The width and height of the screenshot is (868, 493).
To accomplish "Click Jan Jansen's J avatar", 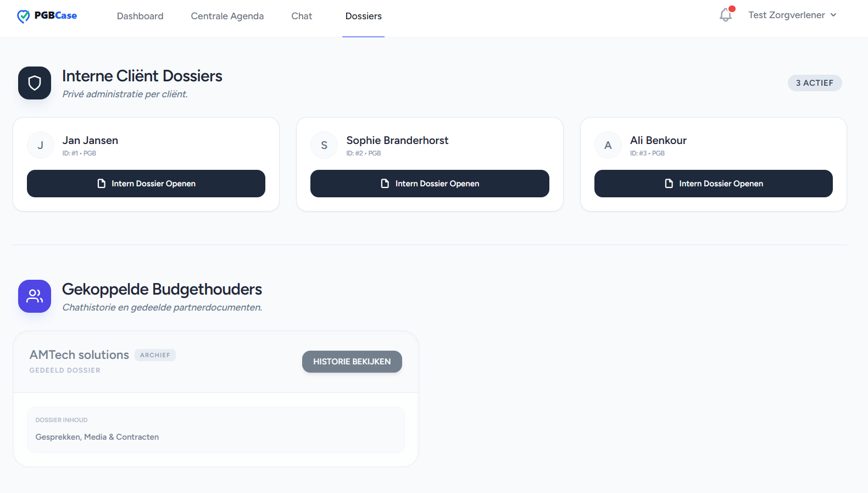I will point(41,146).
